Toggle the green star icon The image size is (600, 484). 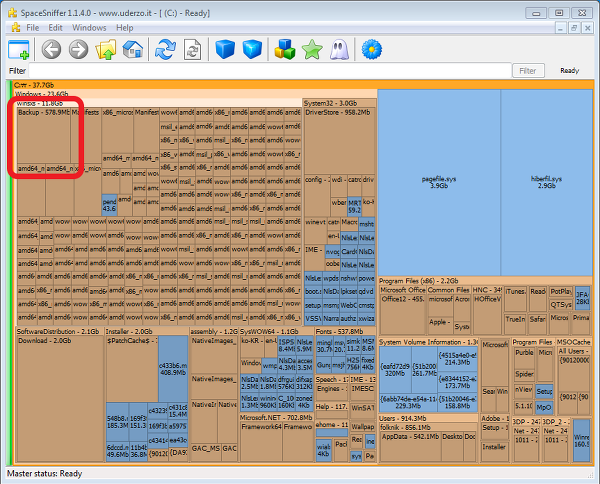point(312,49)
